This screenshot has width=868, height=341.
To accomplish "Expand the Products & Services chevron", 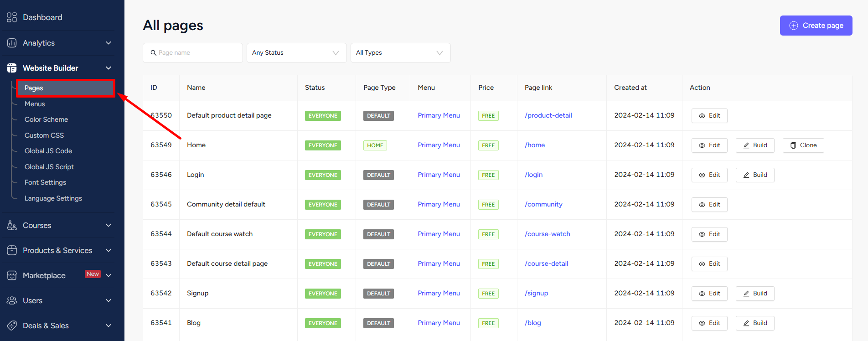I will point(108,250).
